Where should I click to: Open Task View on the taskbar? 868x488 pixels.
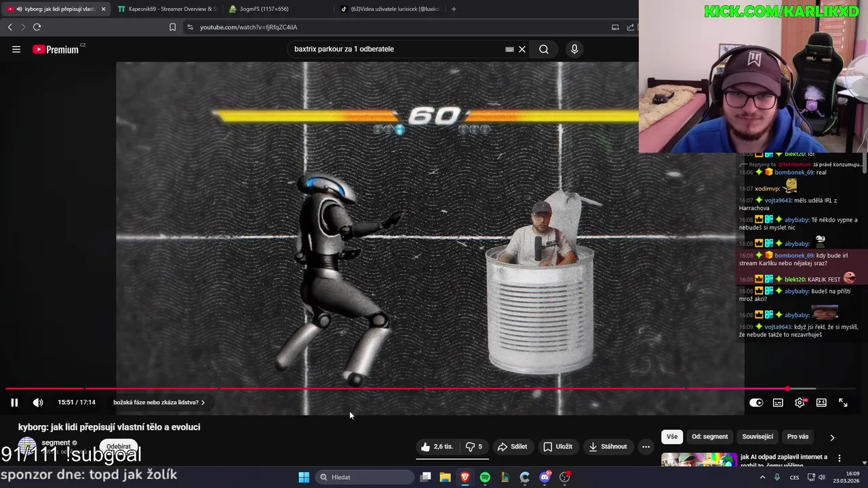(x=425, y=477)
